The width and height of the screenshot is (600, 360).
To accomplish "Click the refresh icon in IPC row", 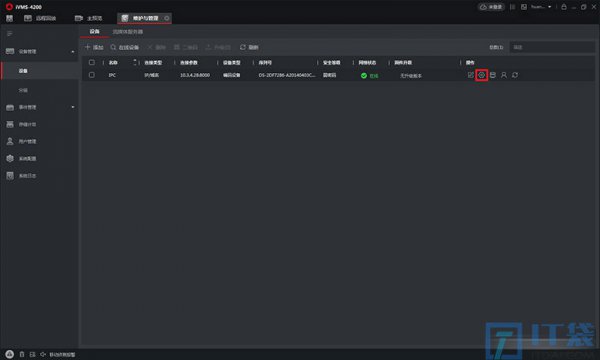I will [515, 75].
